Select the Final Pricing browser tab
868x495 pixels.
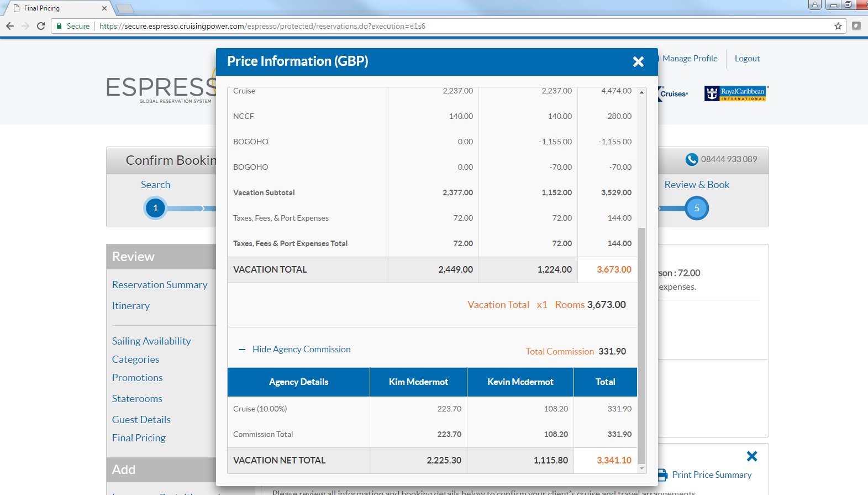[x=59, y=8]
